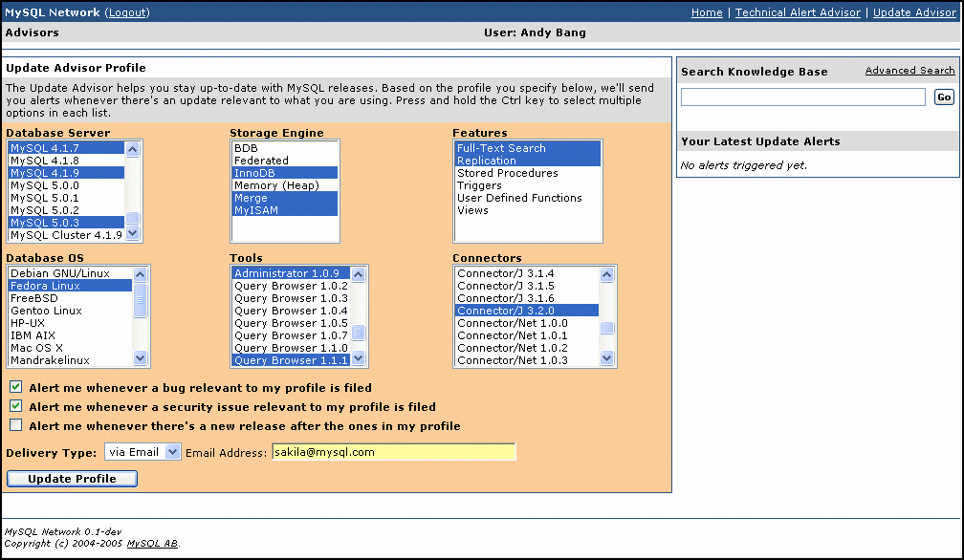Select Connector/J 3.1.4 option

click(x=527, y=273)
